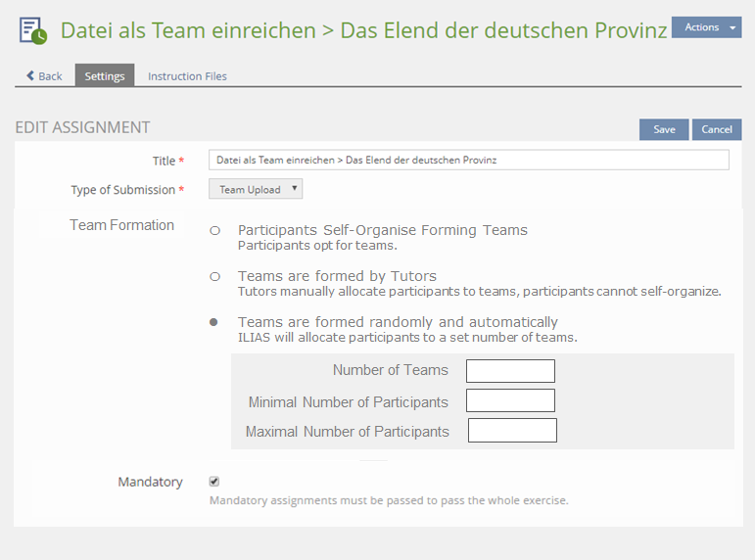This screenshot has width=755, height=560.
Task: Uncheck the Mandatory checkbox
Action: [x=214, y=482]
